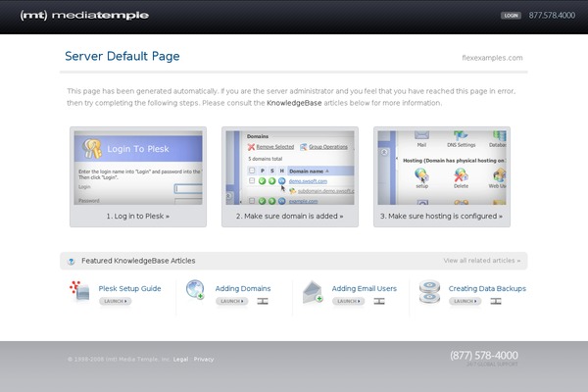Click the LOGIN button in header
This screenshot has height=392, width=588.
511,16
